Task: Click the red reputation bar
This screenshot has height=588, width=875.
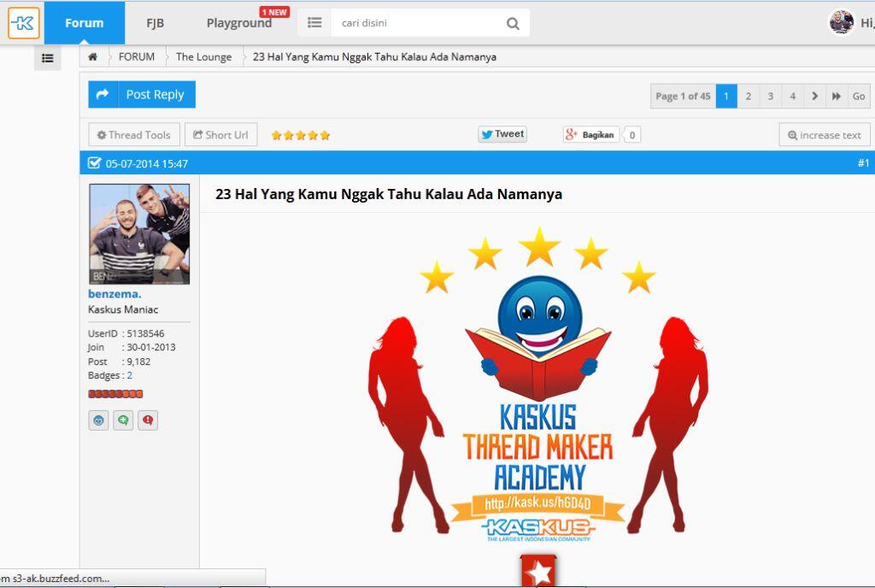Action: click(115, 394)
